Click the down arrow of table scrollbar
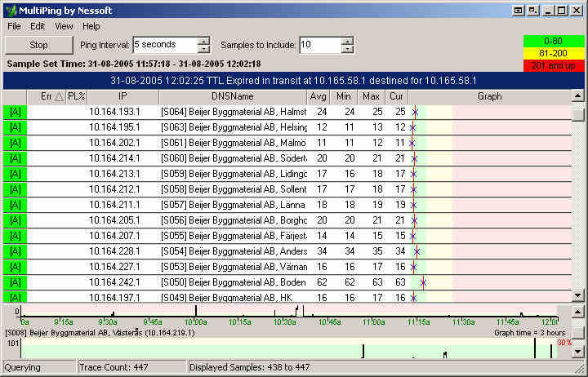Screen dimensions: 588x377 [578, 295]
